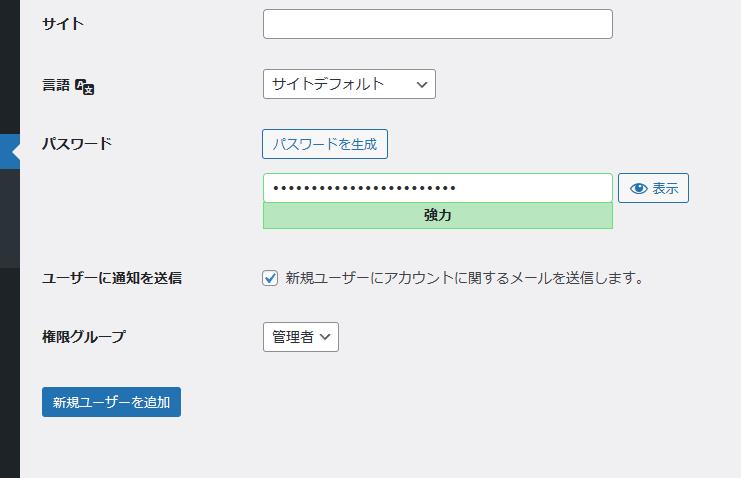Click the translation icon beside 言語
The image size is (741, 478).
[85, 87]
